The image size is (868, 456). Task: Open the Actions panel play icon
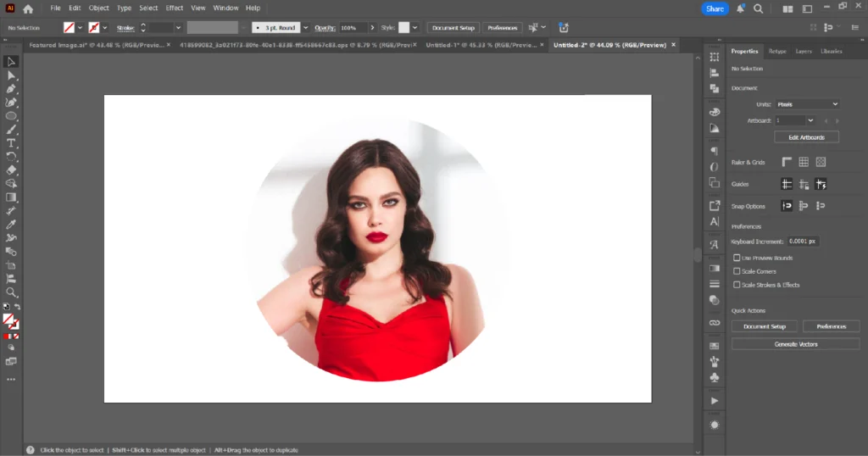pyautogui.click(x=715, y=401)
